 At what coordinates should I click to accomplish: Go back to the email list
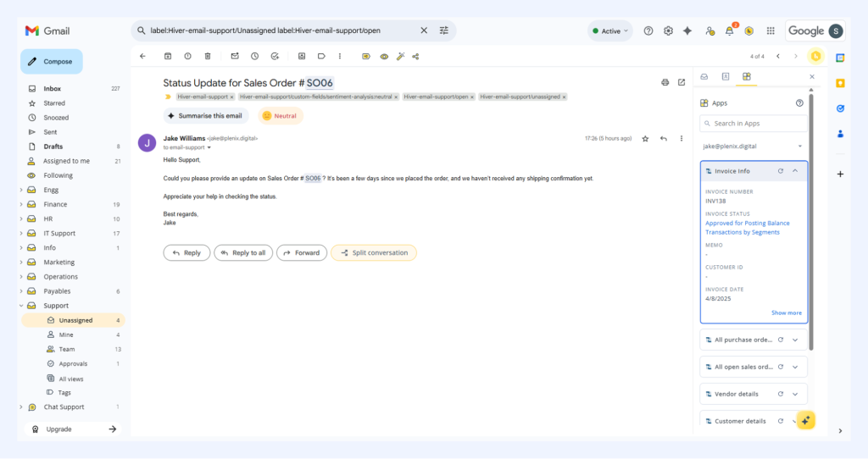[142, 57]
